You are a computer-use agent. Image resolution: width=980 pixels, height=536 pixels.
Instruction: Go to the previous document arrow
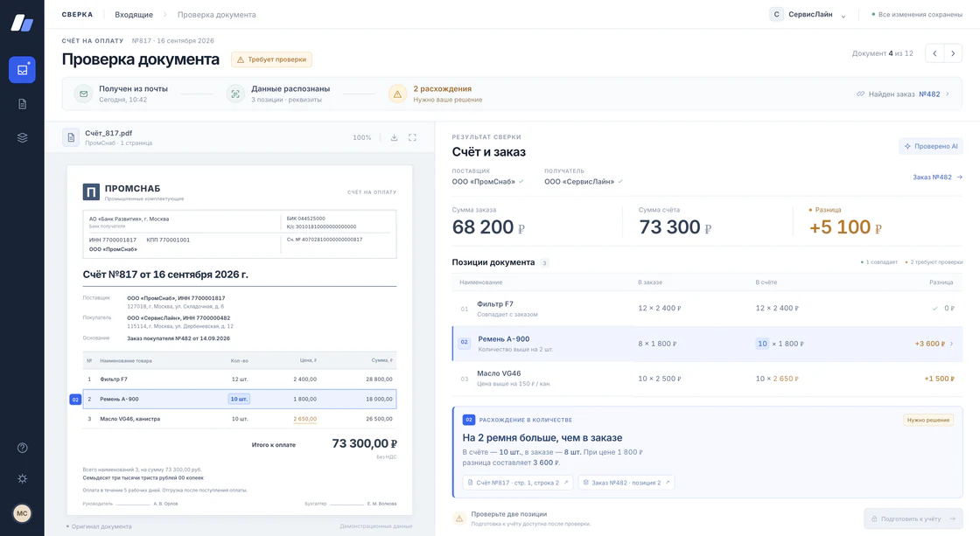coord(934,53)
